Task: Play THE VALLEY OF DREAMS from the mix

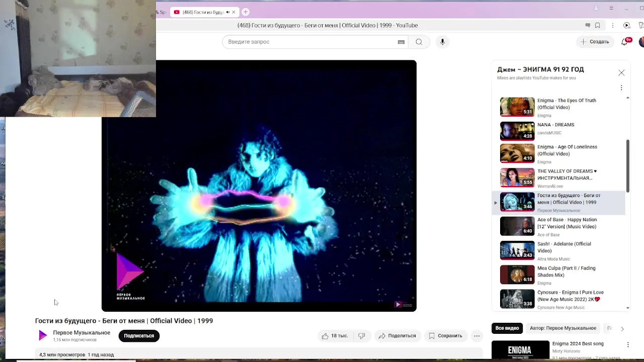Action: click(558, 178)
